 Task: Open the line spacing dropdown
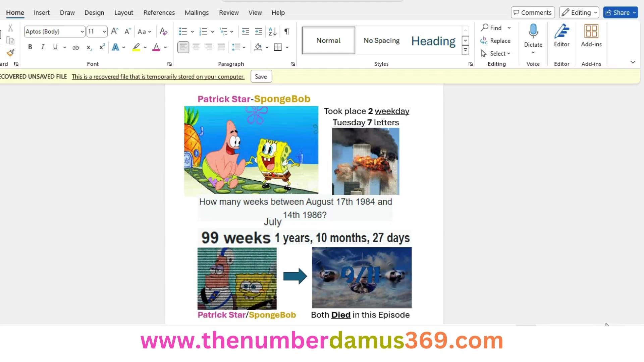click(244, 47)
